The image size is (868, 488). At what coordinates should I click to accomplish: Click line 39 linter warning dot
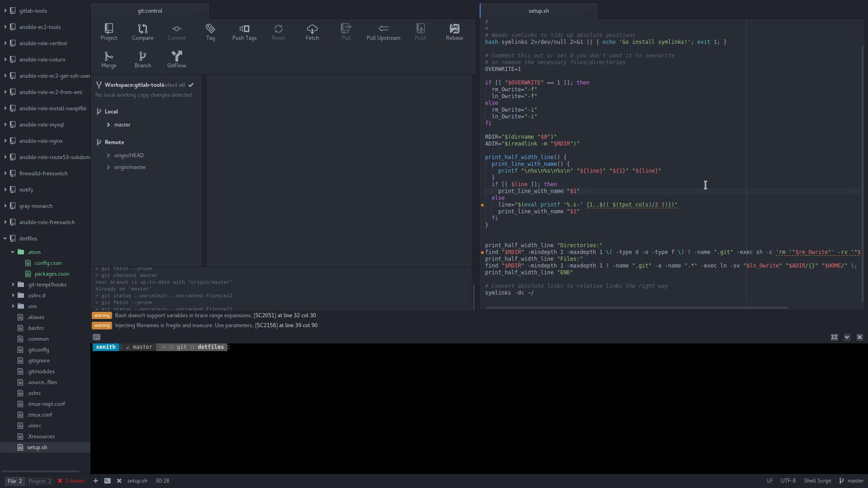pyautogui.click(x=482, y=253)
